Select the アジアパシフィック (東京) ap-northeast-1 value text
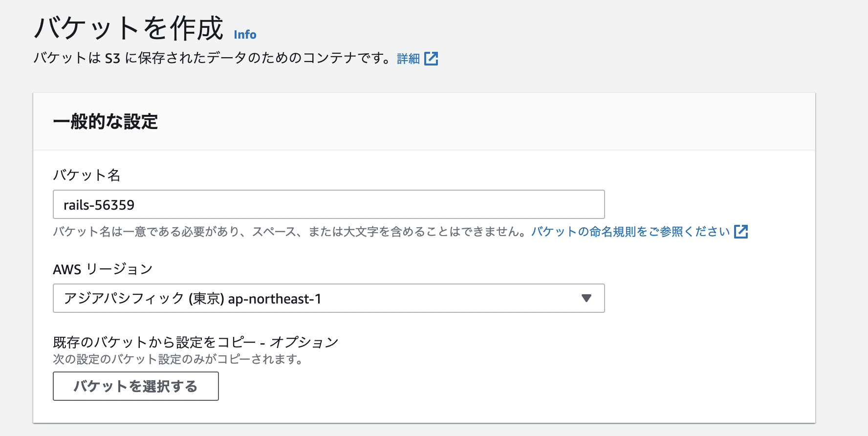This screenshot has height=436, width=868. tap(193, 299)
